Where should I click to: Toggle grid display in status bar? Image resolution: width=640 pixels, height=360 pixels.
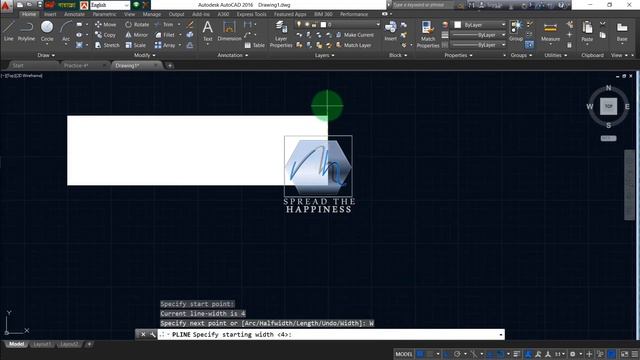420,354
